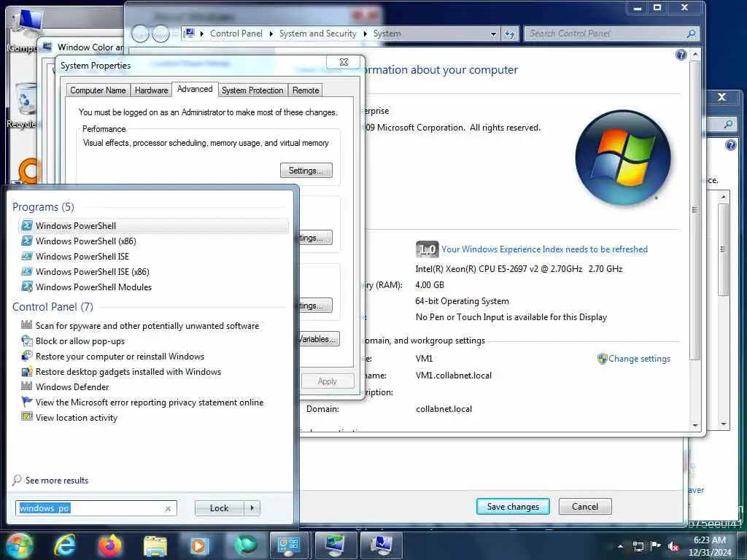Switch to the Remote tab
The image size is (747, 560).
click(306, 90)
